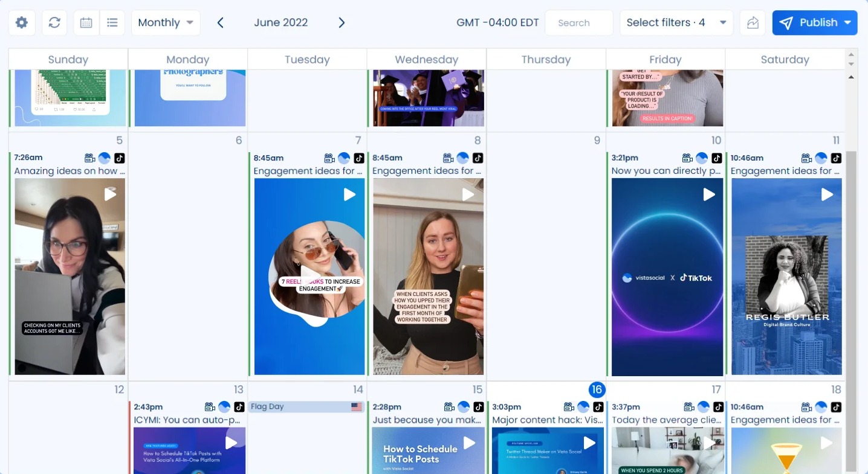The image size is (868, 474).
Task: Open the June 5 video thumbnail
Action: coord(69,278)
